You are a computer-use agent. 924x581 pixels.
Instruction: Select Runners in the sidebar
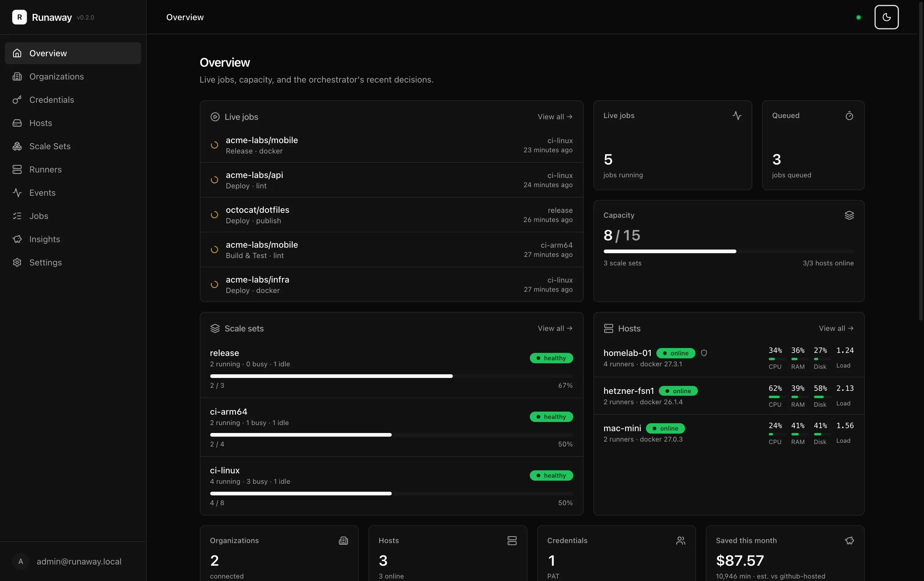coord(73,169)
